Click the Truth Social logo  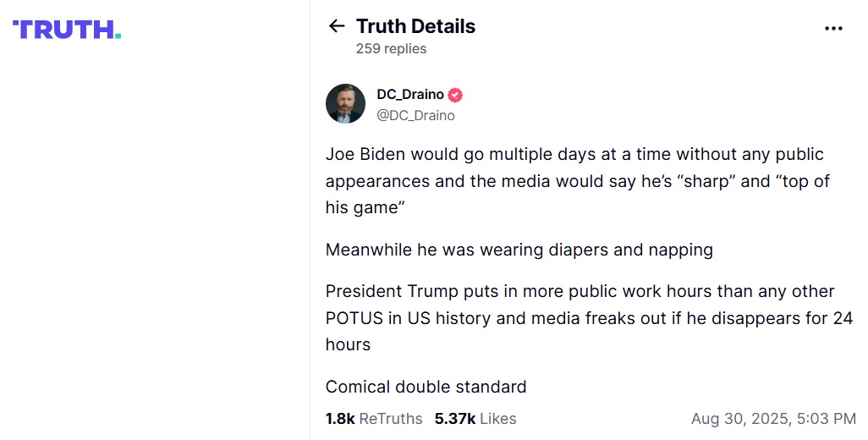[x=67, y=30]
